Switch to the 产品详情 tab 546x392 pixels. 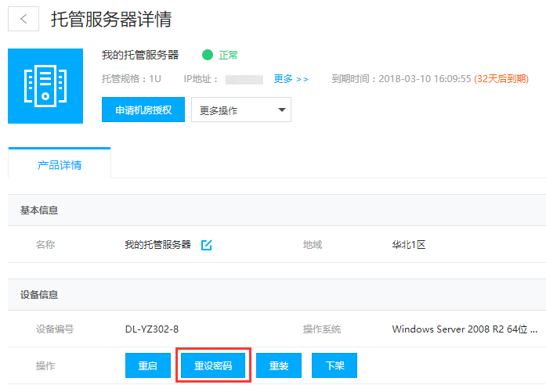(x=60, y=165)
